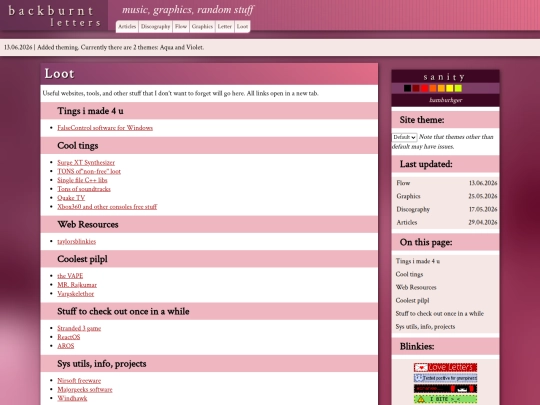Click the 25.05.2026 date in Last updated
Viewport: 540px width, 405px height.
pyautogui.click(x=483, y=196)
